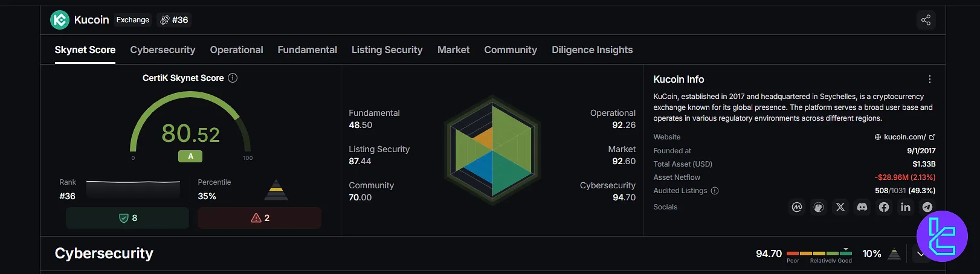Click the Total Asset $1.33B value
The image size is (980, 274).
click(924, 164)
